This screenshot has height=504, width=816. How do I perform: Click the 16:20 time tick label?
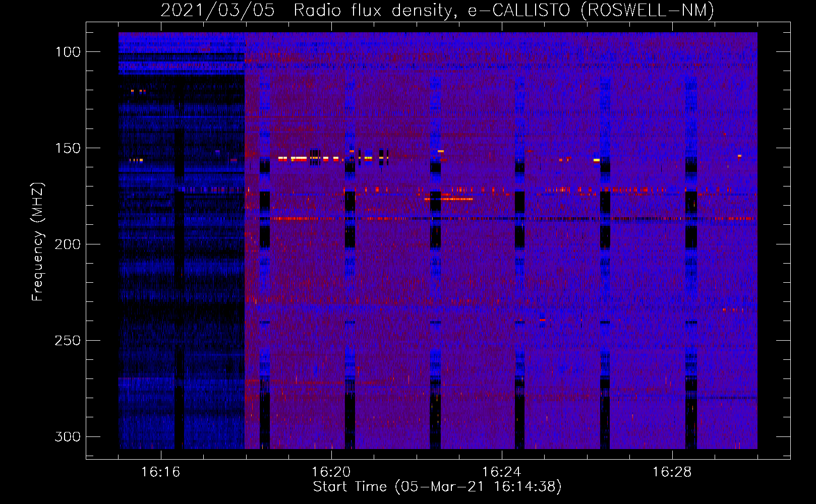point(331,472)
